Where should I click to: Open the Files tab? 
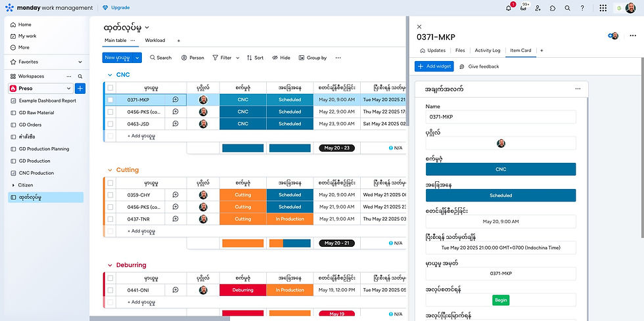(460, 51)
